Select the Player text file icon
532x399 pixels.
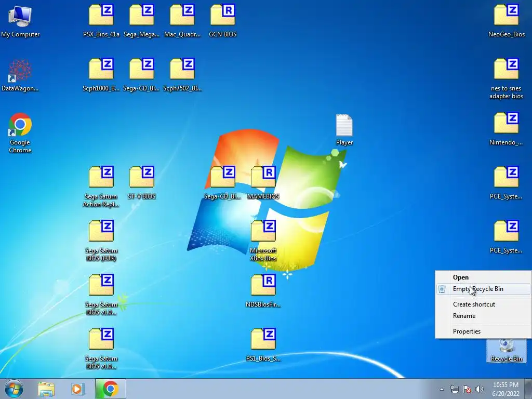[344, 130]
